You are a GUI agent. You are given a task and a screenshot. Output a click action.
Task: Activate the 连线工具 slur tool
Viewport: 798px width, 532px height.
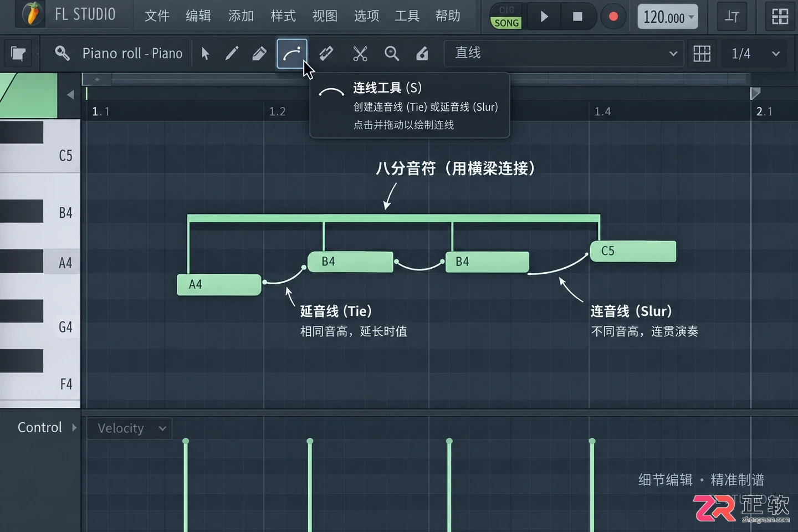click(x=292, y=54)
